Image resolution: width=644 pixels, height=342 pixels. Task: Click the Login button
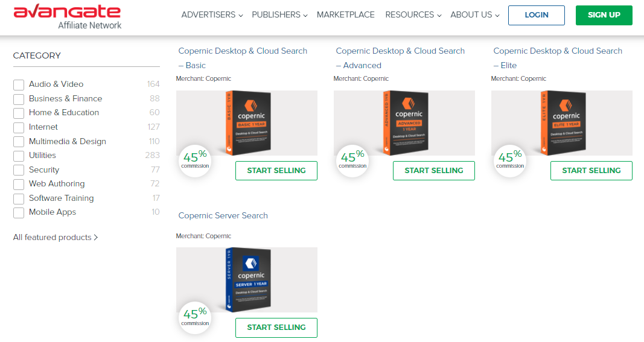tap(537, 15)
